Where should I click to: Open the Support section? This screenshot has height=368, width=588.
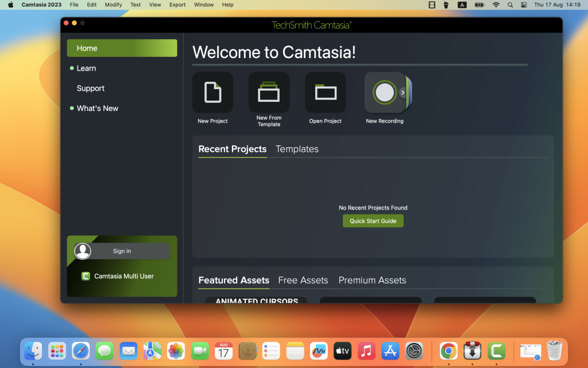(90, 88)
